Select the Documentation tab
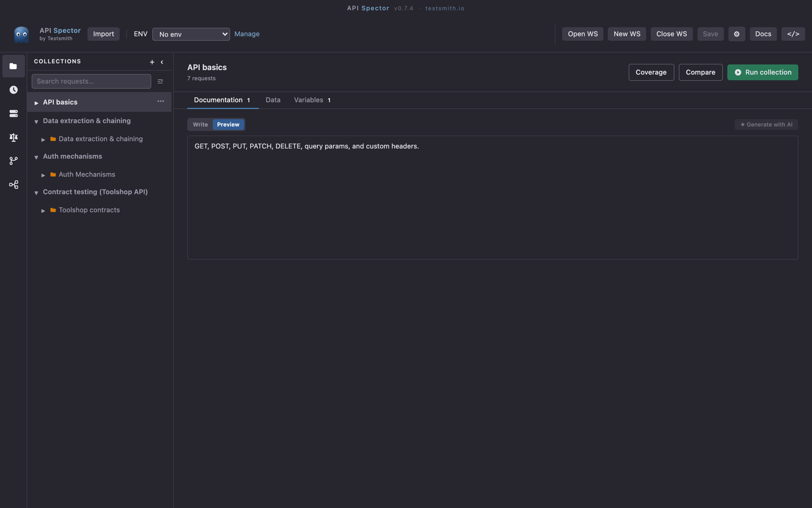Screen dimensions: 812x508 tap(222, 100)
